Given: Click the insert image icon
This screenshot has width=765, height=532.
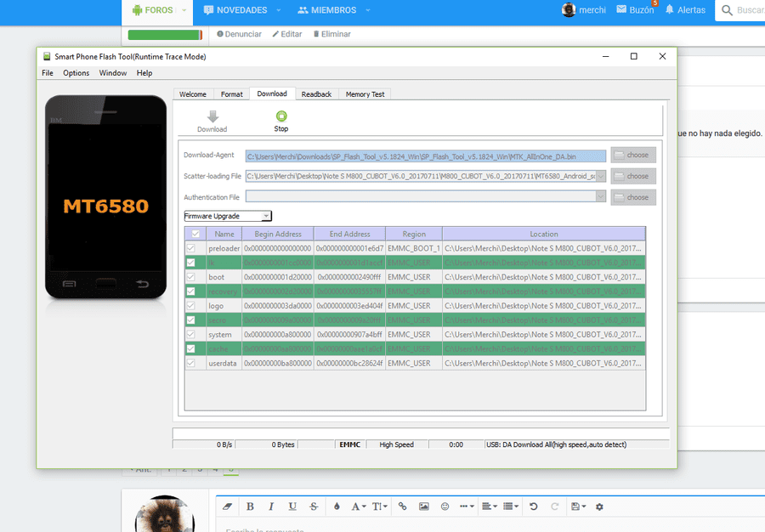Looking at the screenshot, I should [424, 507].
